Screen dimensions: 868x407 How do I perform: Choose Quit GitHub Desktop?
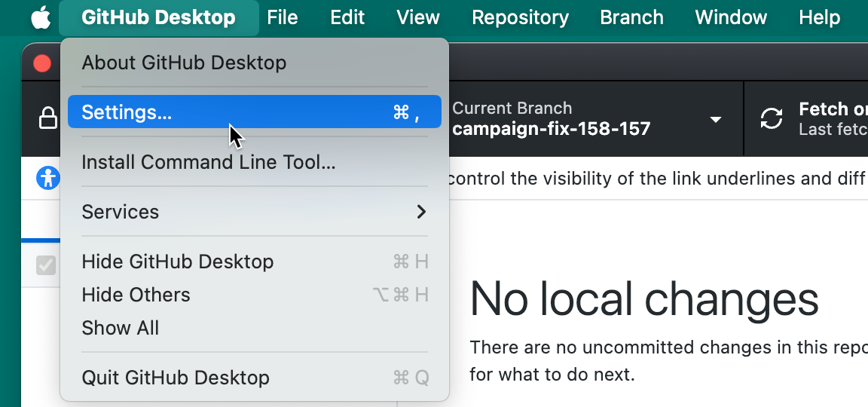coord(255,378)
